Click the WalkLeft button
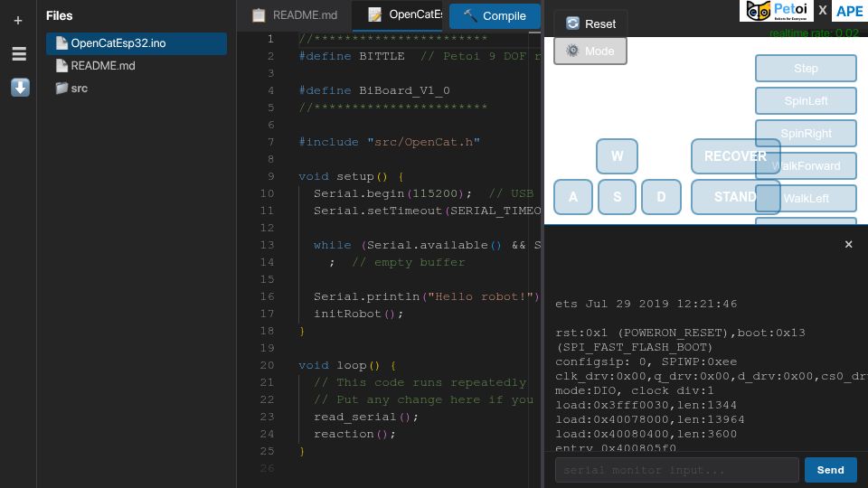 point(806,199)
